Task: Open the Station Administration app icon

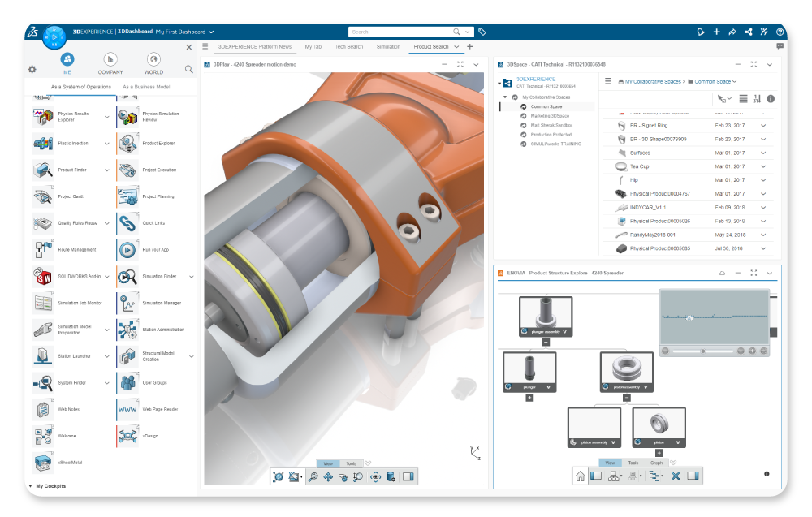Action: (x=127, y=330)
